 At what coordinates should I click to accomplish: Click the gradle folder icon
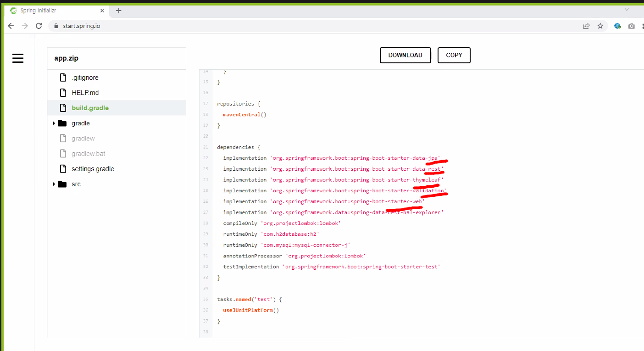62,123
